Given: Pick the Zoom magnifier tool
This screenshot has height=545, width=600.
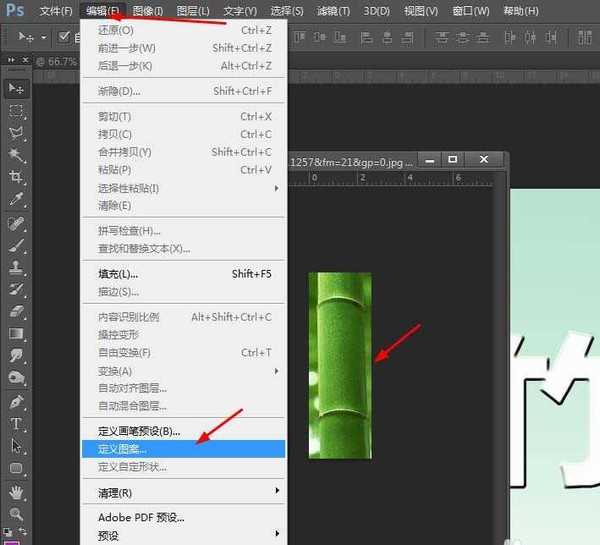Looking at the screenshot, I should [17, 514].
